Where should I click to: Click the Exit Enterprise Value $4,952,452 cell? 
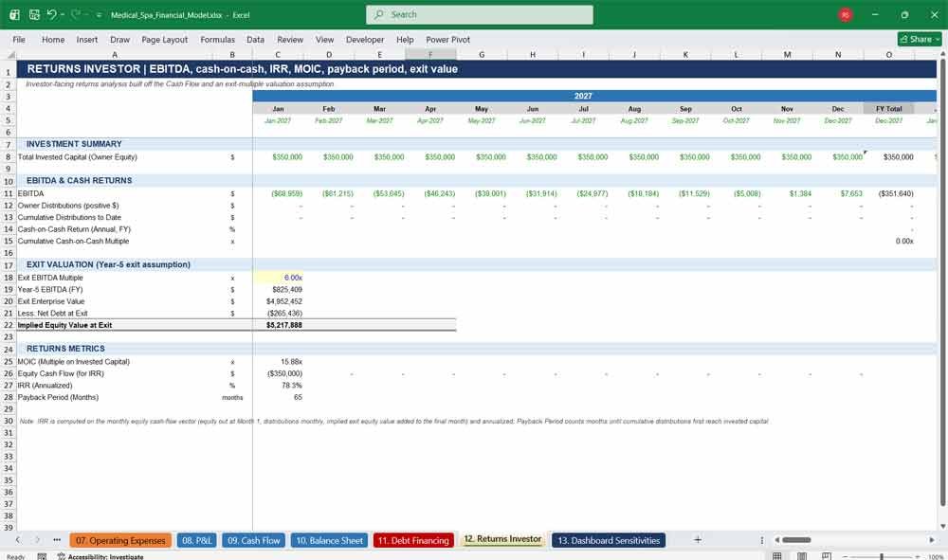tap(278, 301)
